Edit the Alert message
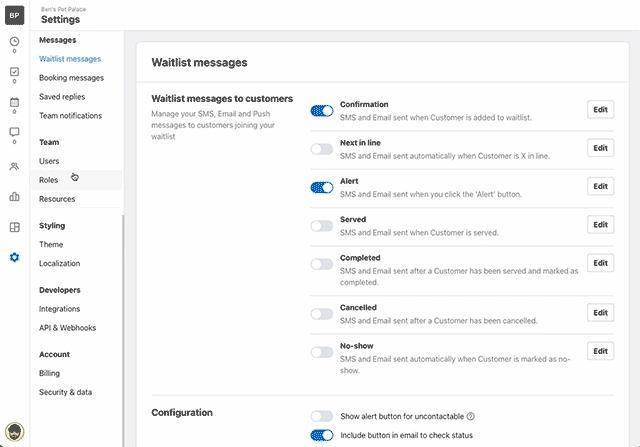 point(600,186)
